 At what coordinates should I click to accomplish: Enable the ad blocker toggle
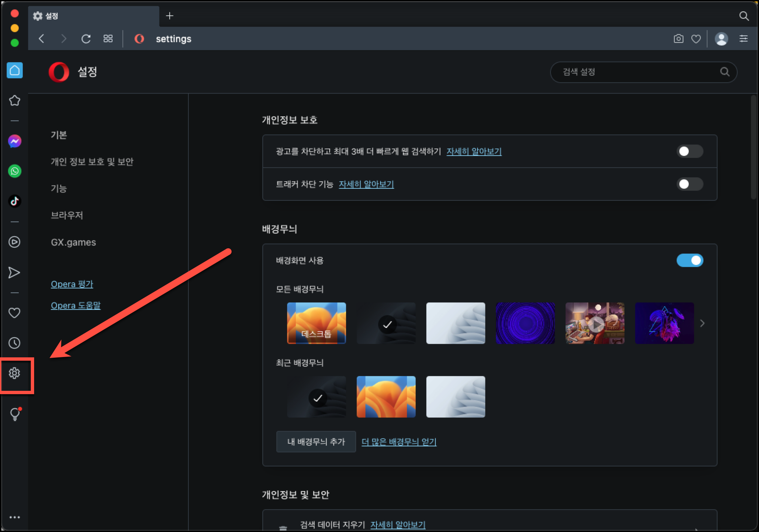(689, 151)
